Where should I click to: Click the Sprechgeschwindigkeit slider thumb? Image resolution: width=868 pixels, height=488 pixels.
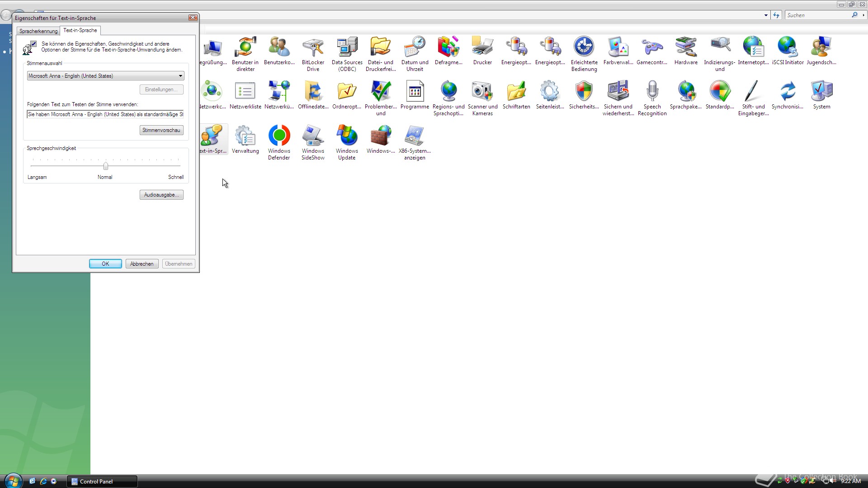click(106, 166)
